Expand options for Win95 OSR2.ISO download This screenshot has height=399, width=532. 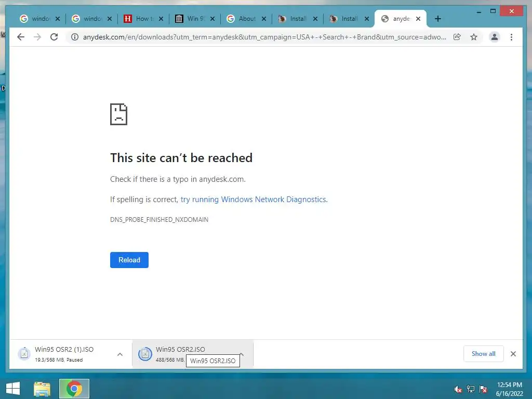[x=242, y=354]
